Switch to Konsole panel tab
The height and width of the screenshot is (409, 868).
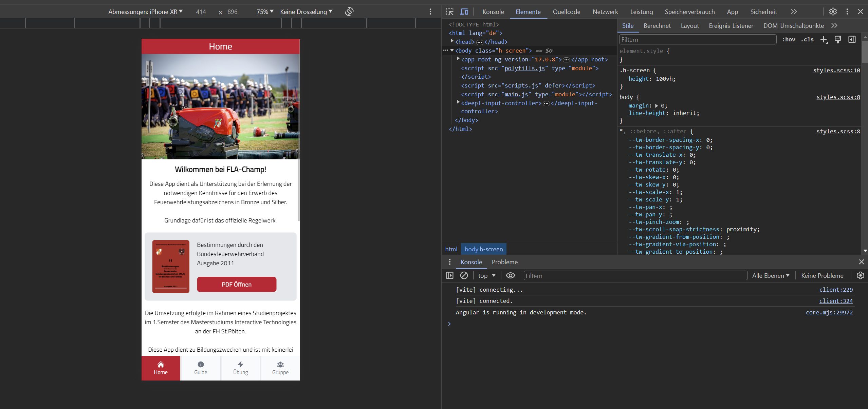493,12
